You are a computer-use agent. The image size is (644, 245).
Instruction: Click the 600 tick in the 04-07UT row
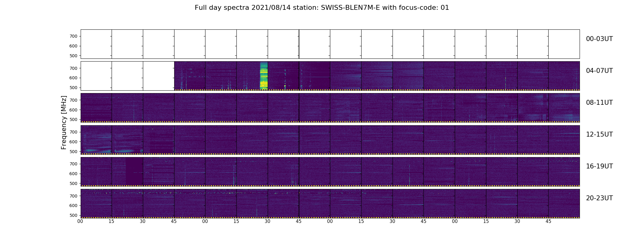pyautogui.click(x=73, y=78)
